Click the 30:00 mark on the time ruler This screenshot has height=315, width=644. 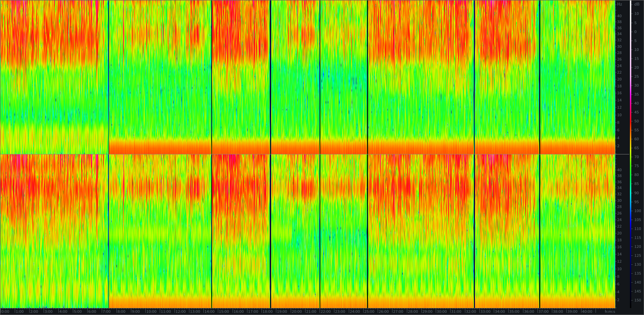(x=443, y=311)
